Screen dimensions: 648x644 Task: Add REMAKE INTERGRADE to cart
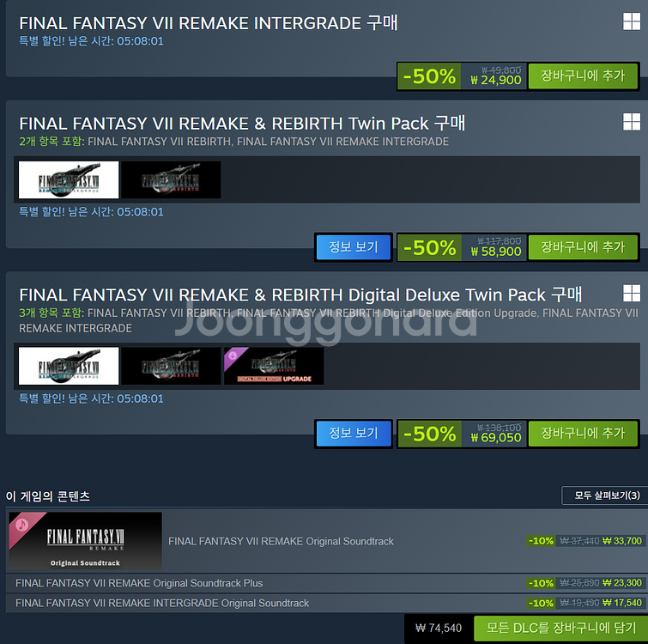[583, 76]
